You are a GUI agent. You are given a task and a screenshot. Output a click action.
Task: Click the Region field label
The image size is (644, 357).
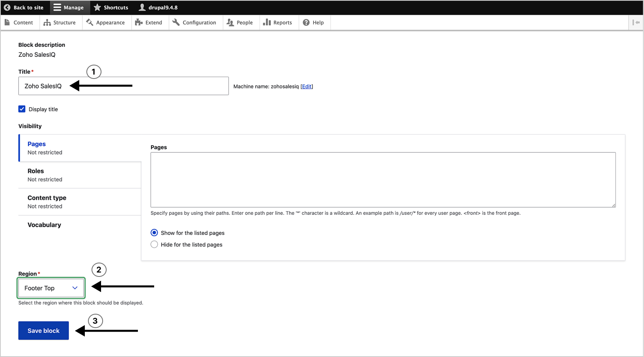coord(28,274)
